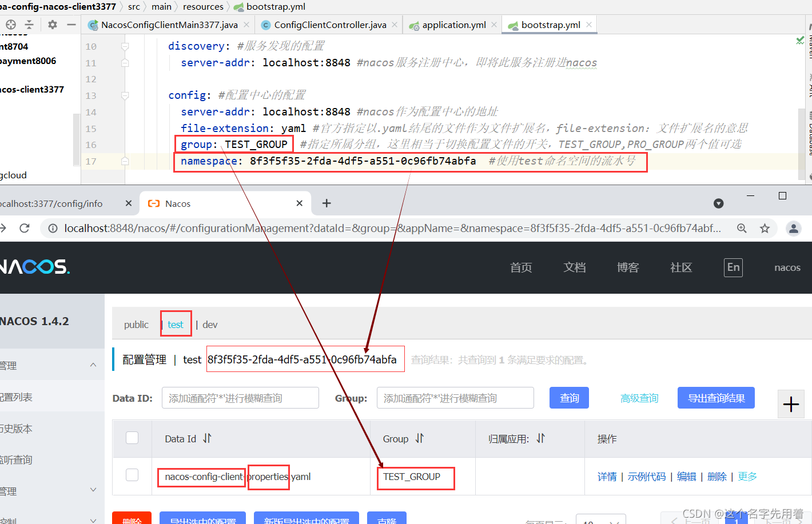Switch to ConfigClientController.java tab

[x=330, y=25]
